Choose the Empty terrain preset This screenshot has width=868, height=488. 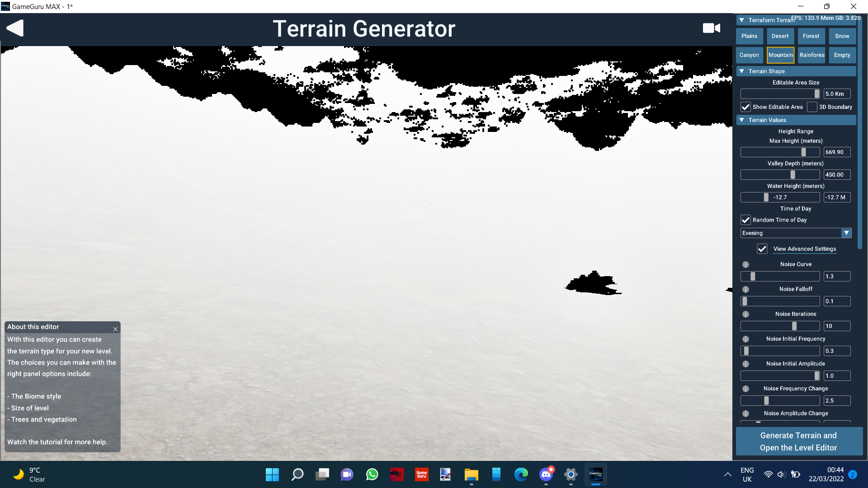click(842, 55)
